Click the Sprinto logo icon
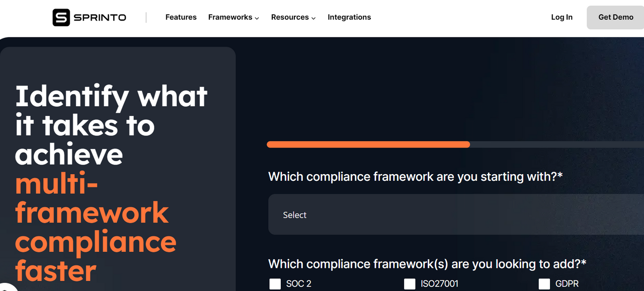The width and height of the screenshot is (644, 291). [x=61, y=18]
